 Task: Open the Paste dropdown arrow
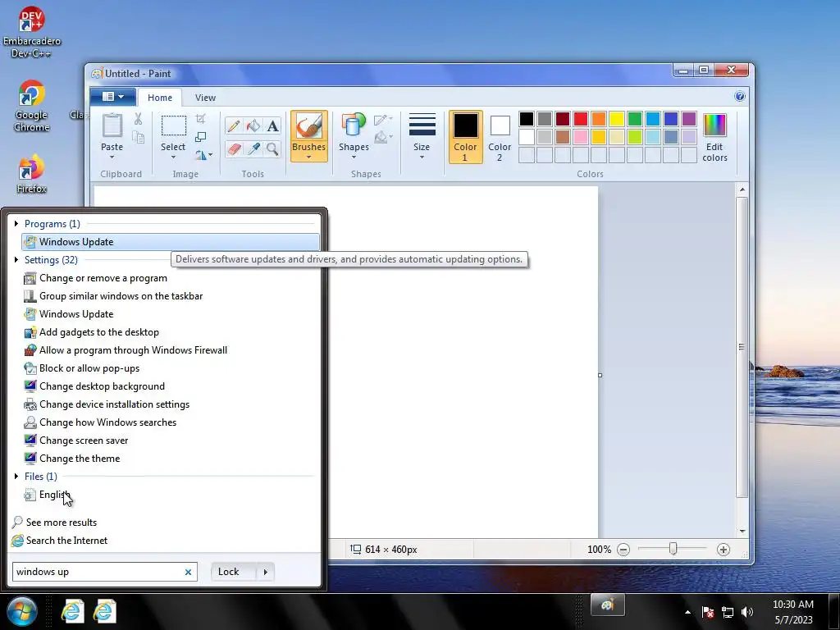(112, 157)
